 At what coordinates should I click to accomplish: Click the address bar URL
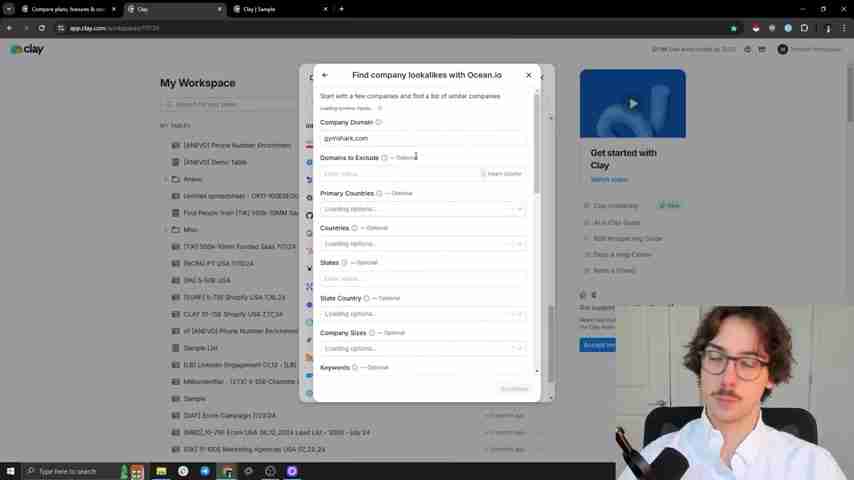pos(114,28)
